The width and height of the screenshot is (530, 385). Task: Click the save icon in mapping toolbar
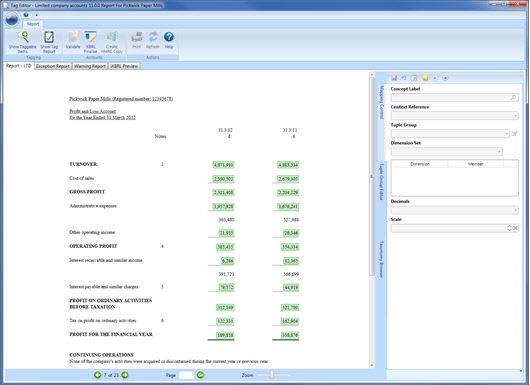394,78
